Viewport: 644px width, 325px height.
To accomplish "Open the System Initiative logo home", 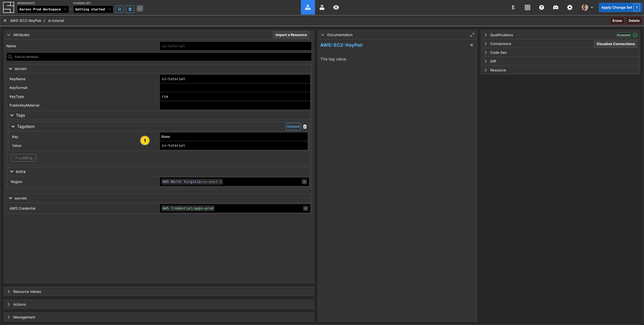I will (8, 7).
